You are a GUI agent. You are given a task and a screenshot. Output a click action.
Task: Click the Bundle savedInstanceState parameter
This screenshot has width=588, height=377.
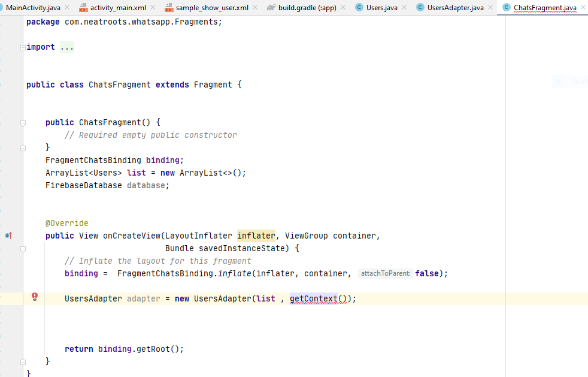coord(227,248)
